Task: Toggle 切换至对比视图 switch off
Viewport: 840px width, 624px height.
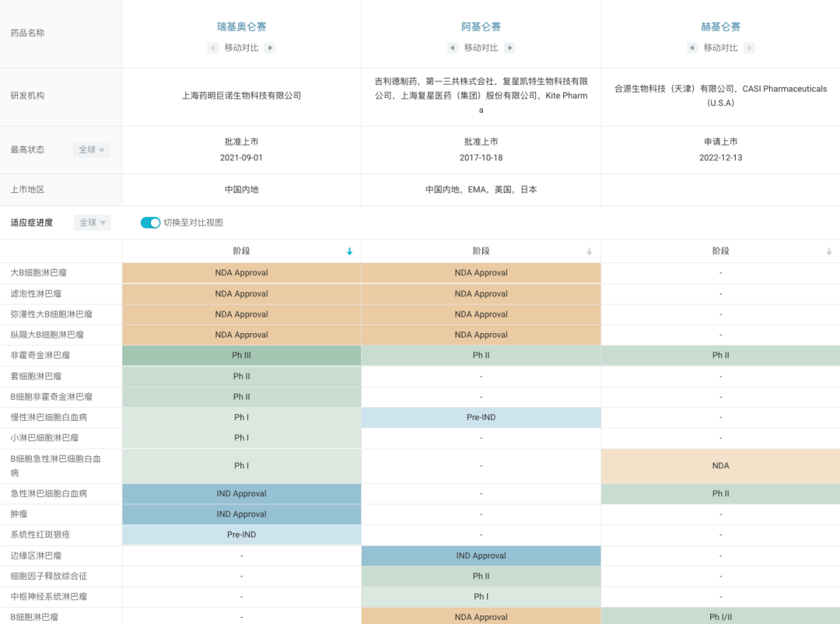Action: 151,223
